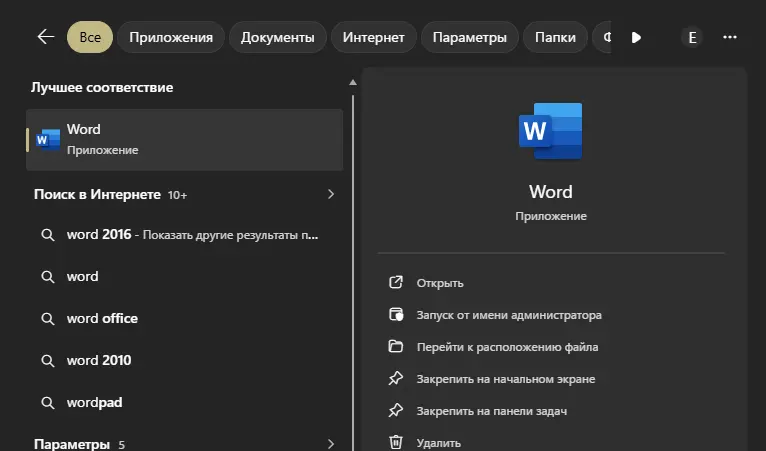
Task: Click the large Word app logo
Action: point(550,131)
